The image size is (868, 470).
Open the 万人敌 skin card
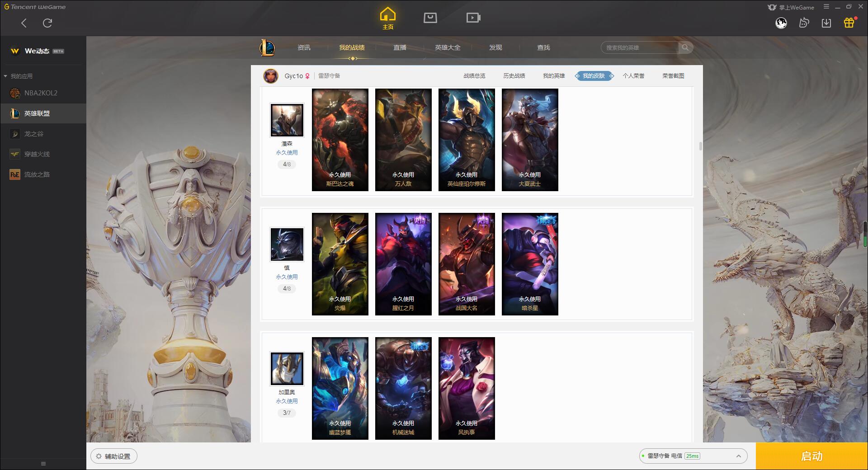(403, 140)
